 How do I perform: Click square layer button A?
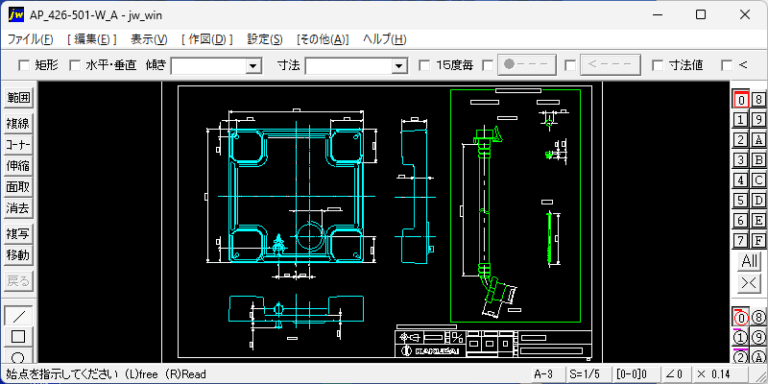pyautogui.click(x=758, y=140)
